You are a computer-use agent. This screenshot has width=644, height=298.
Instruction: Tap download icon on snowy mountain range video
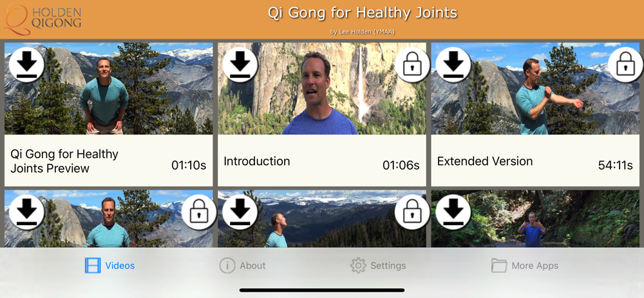click(240, 212)
